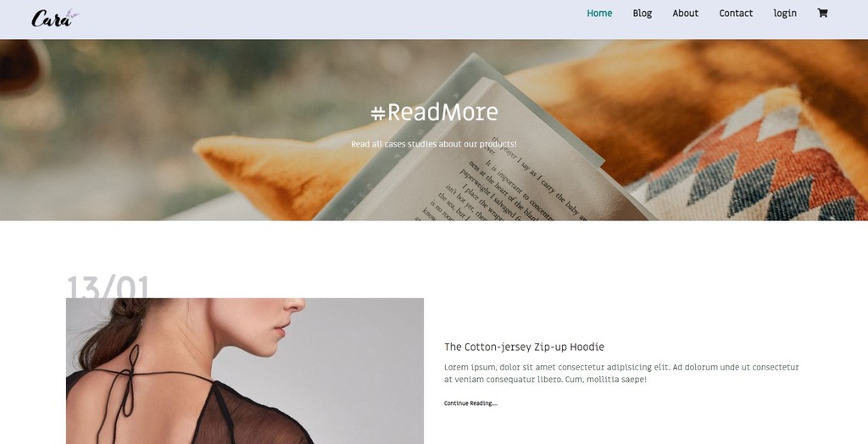Viewport: 868px width, 444px height.
Task: Click the Lorem ipsum excerpt paragraph
Action: [621, 374]
